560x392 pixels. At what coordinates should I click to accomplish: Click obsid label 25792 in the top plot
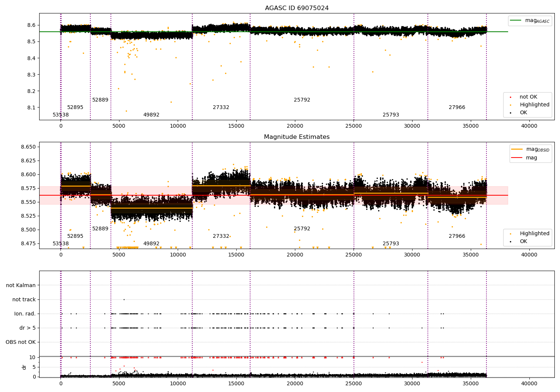[302, 100]
